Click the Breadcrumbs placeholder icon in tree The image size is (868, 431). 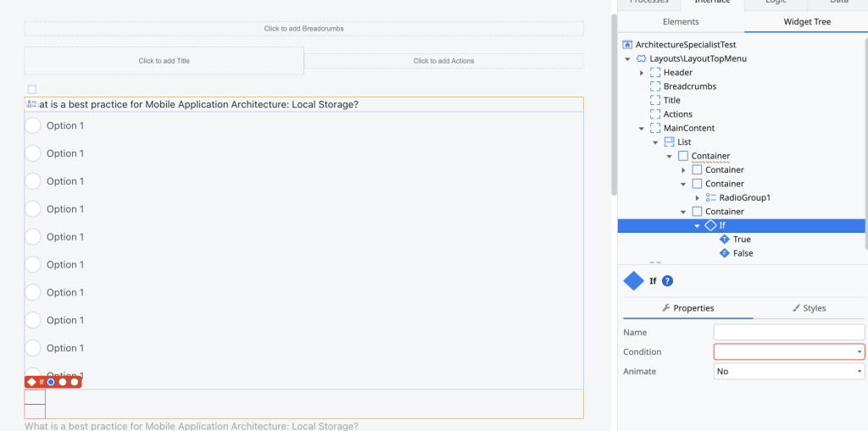pos(655,86)
